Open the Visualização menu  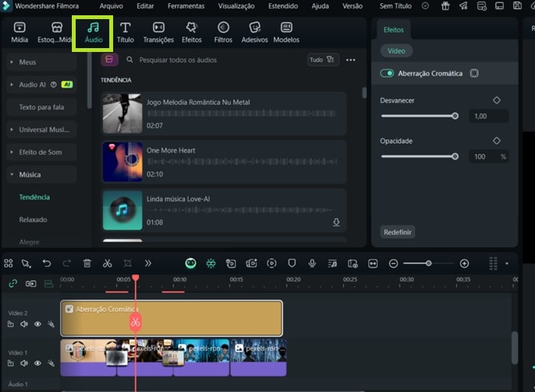[236, 6]
